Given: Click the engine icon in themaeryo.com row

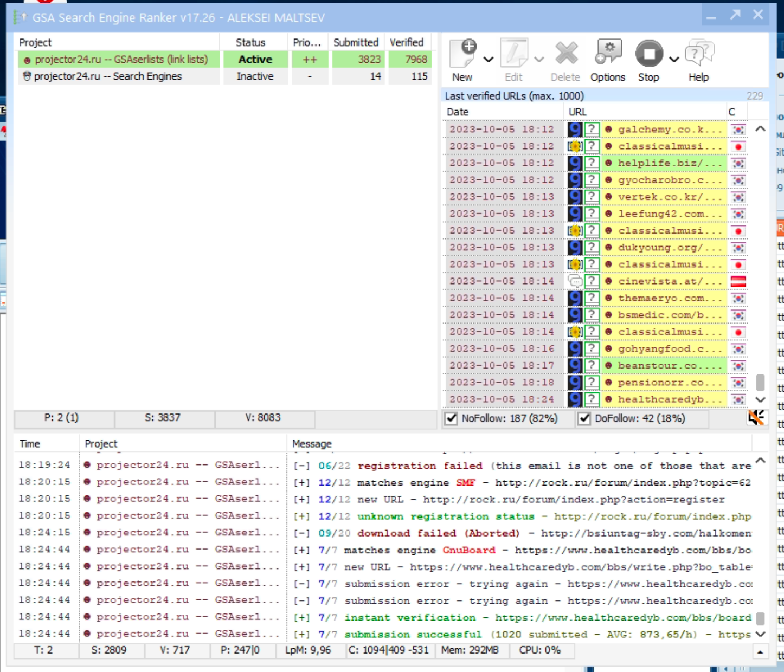Looking at the screenshot, I should pos(575,298).
